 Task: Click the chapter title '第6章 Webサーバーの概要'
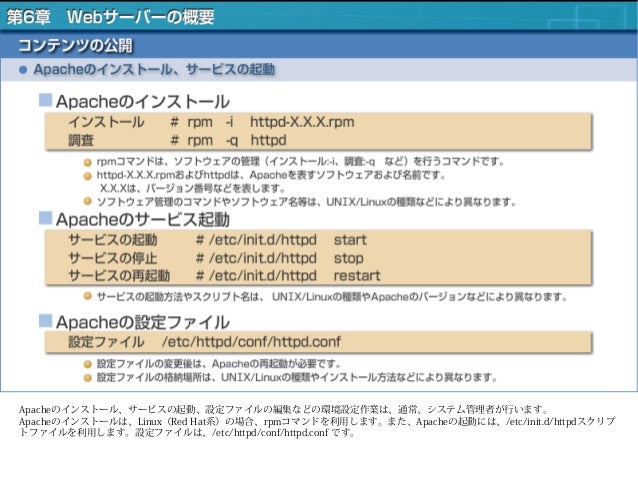(x=110, y=17)
